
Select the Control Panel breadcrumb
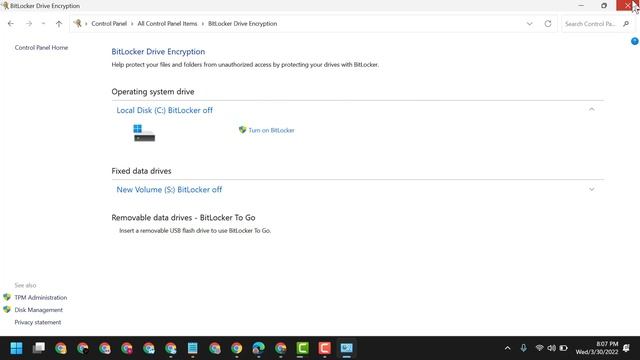click(109, 24)
